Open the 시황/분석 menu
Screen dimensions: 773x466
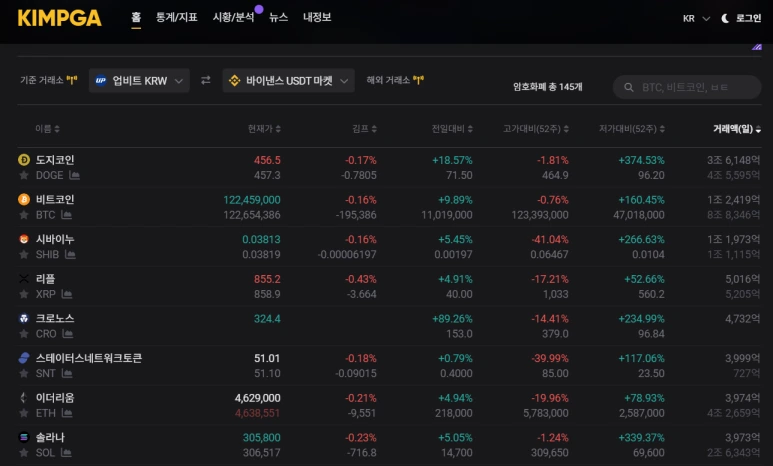tap(233, 17)
